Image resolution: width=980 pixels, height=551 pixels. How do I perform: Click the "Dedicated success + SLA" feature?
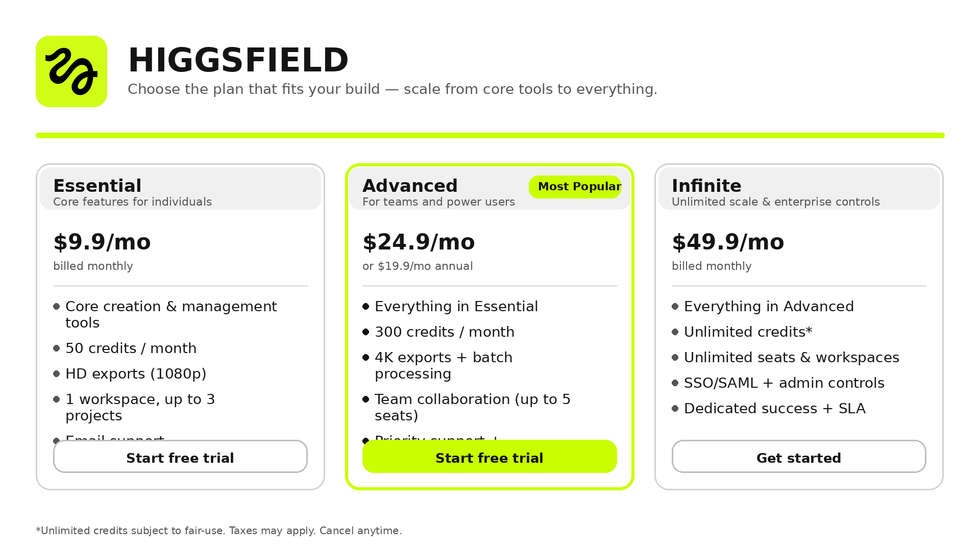coord(774,409)
